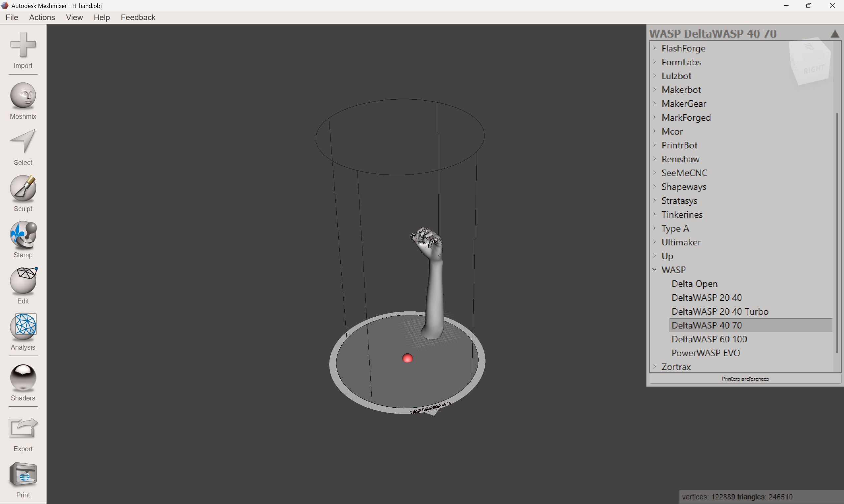Expand the Up printer group
The height and width of the screenshot is (504, 844).
pos(655,256)
